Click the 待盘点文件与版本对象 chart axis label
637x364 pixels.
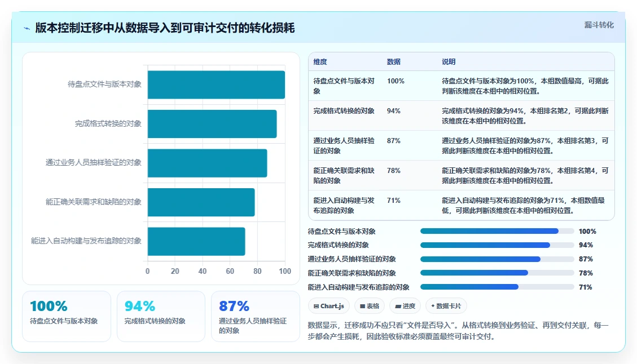(x=104, y=85)
